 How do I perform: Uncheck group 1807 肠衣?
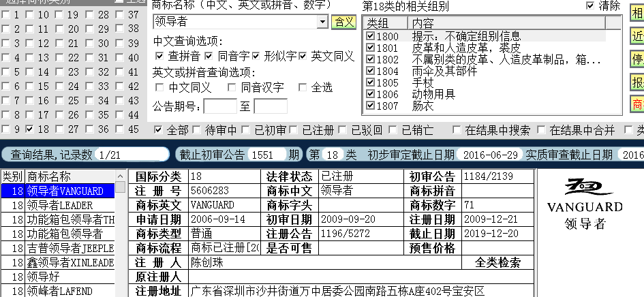[371, 106]
